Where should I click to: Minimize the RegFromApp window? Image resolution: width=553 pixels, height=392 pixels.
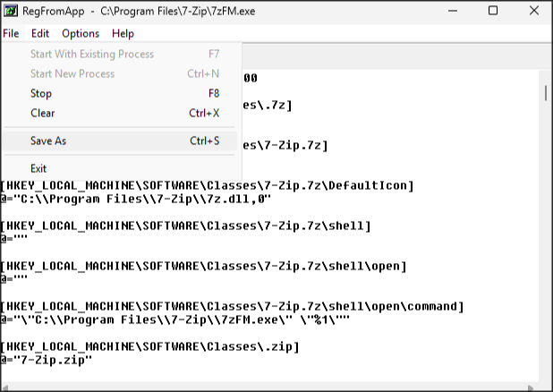coord(451,11)
